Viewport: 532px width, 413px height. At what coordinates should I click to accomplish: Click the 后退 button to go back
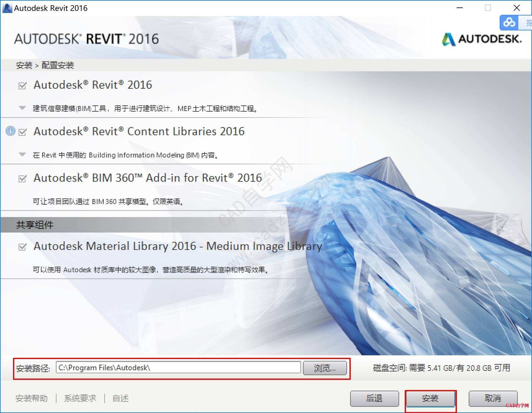pos(374,399)
